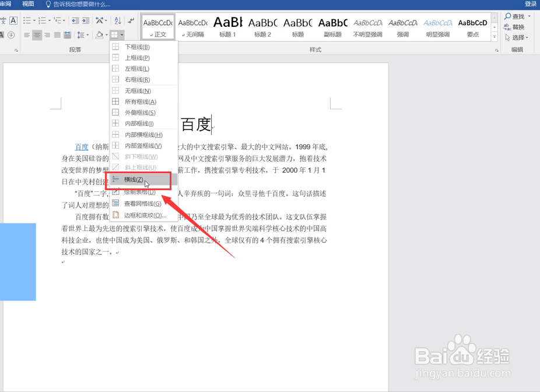
Task: Toggle distributed alignment in paragraph group
Action: pyautogui.click(x=67, y=34)
